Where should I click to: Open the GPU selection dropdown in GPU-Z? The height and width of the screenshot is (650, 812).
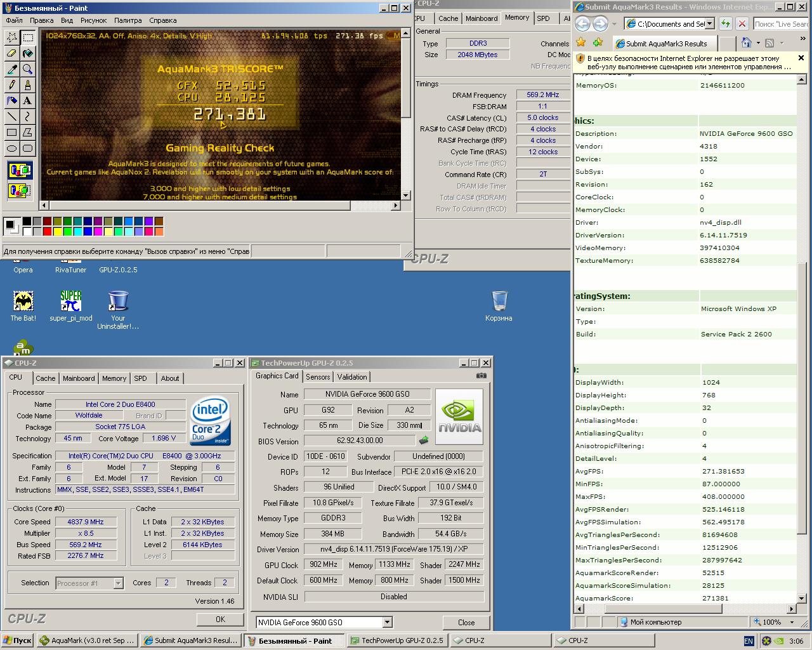(x=387, y=622)
